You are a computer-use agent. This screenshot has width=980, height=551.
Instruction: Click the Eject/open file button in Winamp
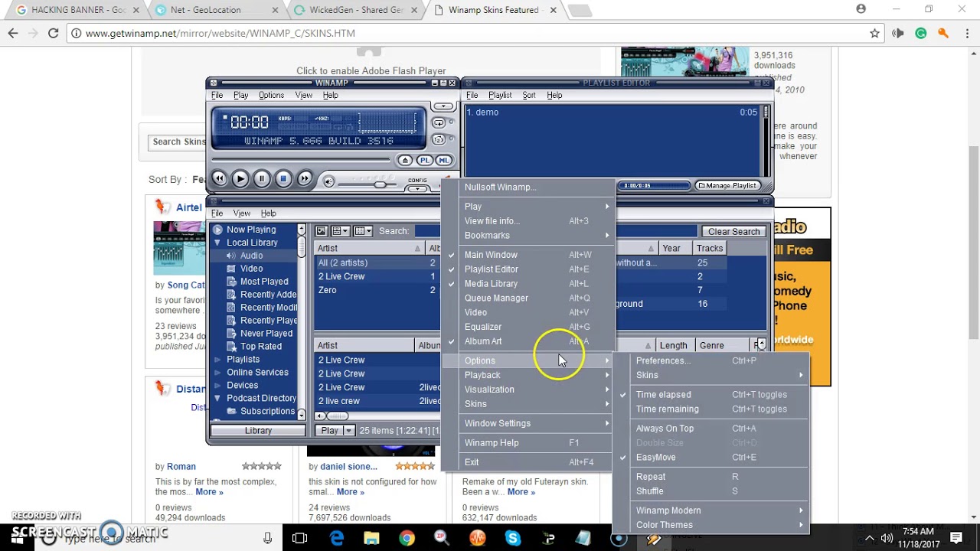point(405,160)
